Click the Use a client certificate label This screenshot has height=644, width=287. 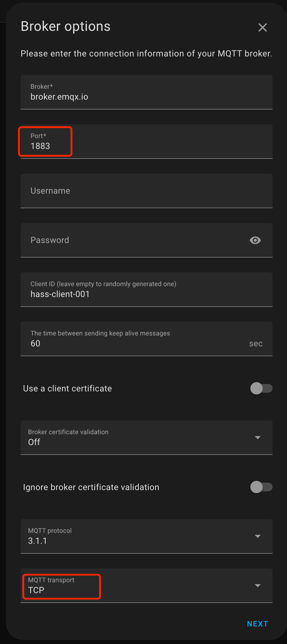pos(67,388)
